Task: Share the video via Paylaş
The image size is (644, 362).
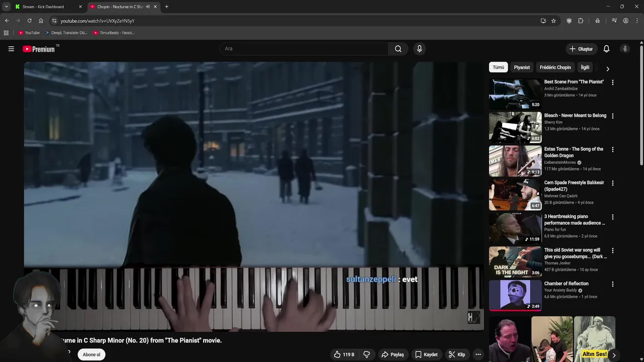Action: 392,354
